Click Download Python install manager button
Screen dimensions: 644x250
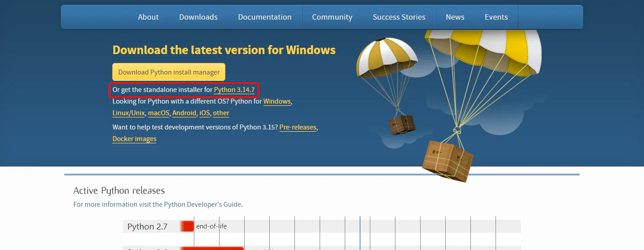point(169,72)
